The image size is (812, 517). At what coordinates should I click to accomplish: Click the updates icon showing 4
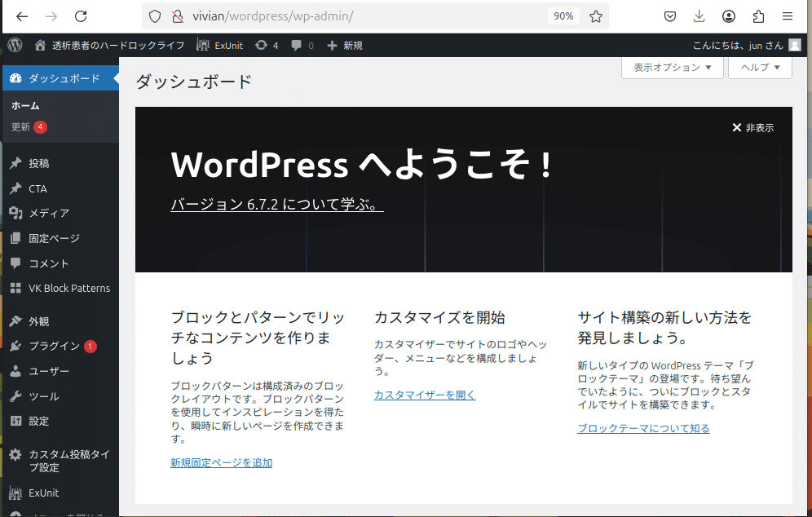[x=261, y=45]
